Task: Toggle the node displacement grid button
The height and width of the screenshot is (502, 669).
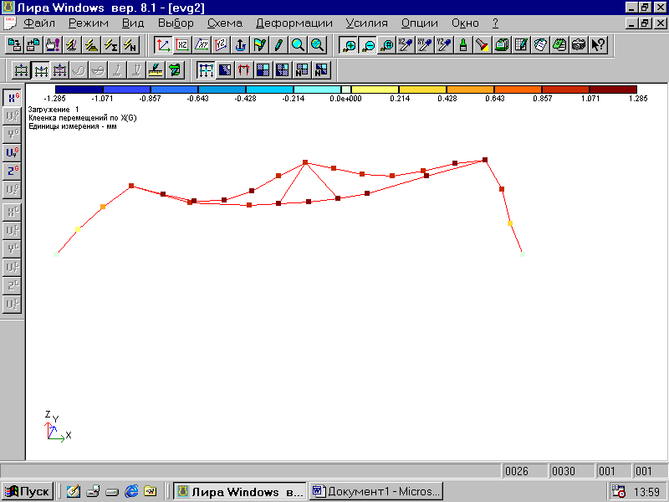Action: tap(206, 70)
